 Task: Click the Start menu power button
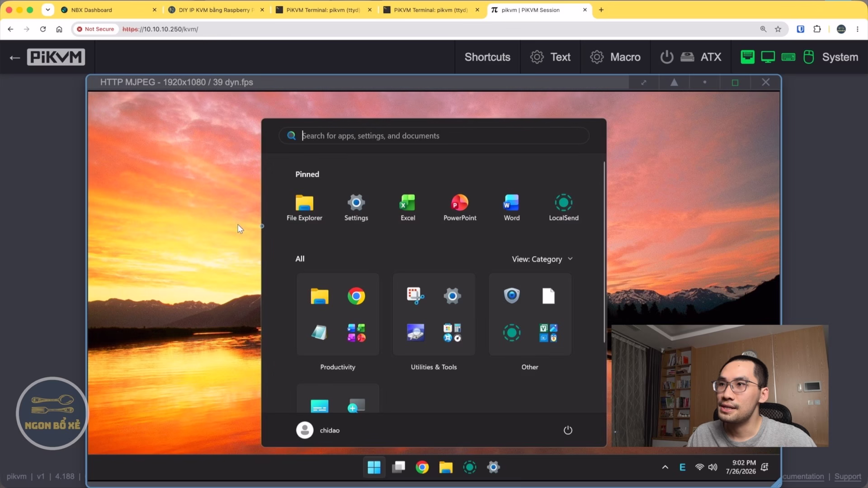(x=568, y=430)
